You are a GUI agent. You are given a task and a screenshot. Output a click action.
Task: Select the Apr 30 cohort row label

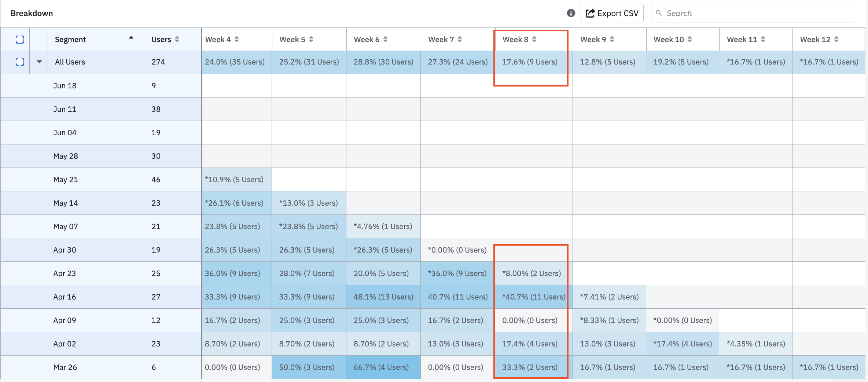coord(65,250)
